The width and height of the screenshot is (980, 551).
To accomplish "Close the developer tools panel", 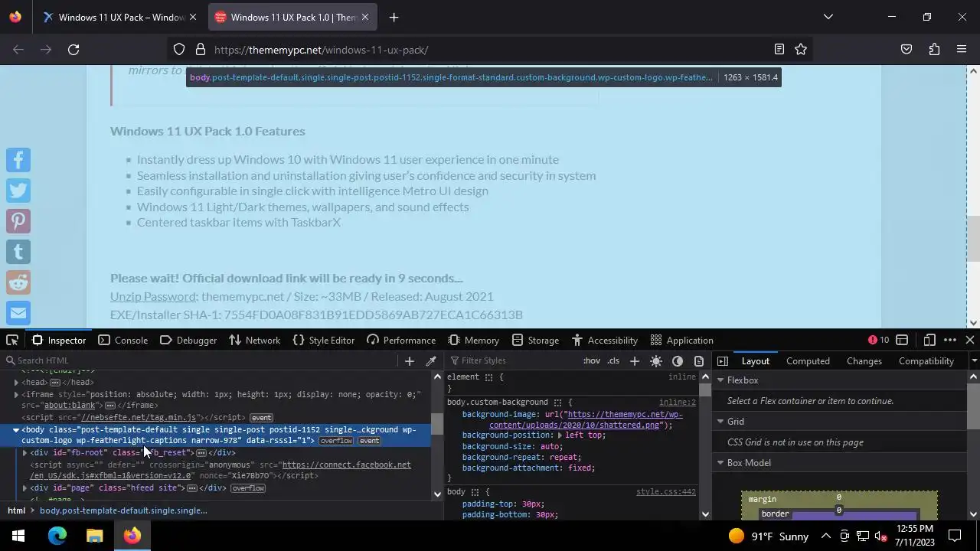I will (x=970, y=340).
